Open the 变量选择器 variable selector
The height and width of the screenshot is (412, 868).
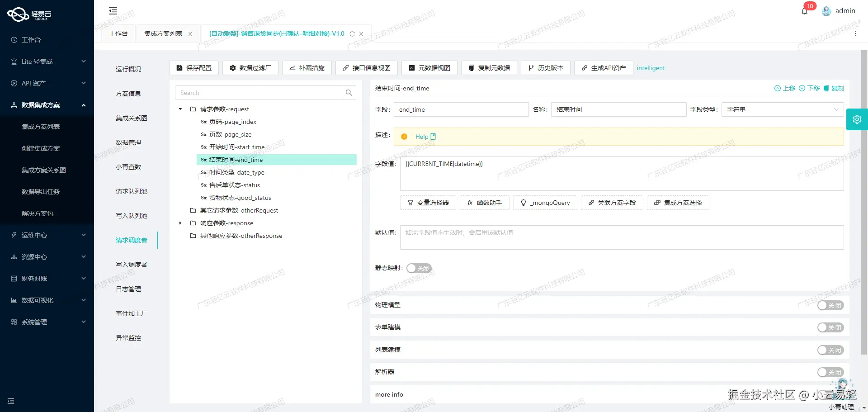[428, 203]
